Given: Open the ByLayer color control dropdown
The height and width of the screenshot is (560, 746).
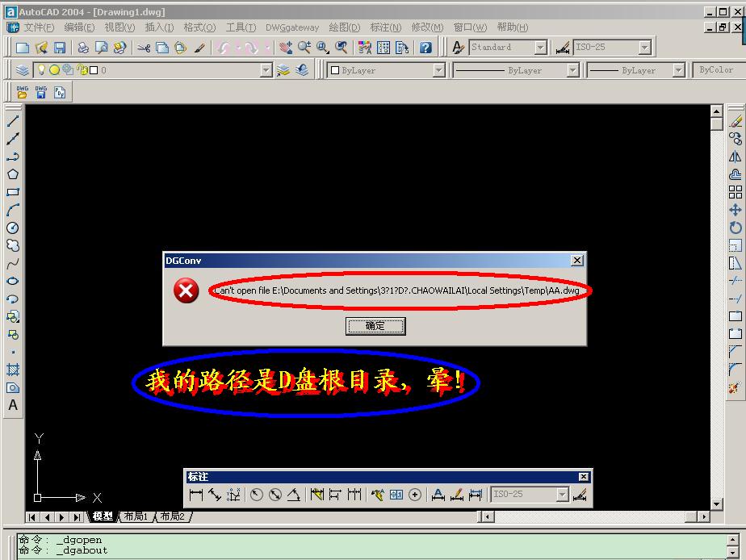Looking at the screenshot, I should [x=438, y=70].
